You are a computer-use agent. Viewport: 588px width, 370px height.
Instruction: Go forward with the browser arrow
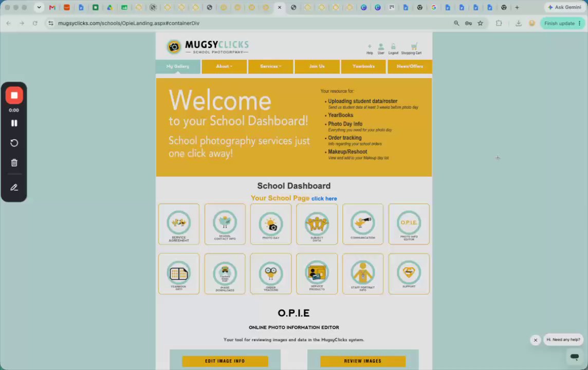[x=22, y=23]
